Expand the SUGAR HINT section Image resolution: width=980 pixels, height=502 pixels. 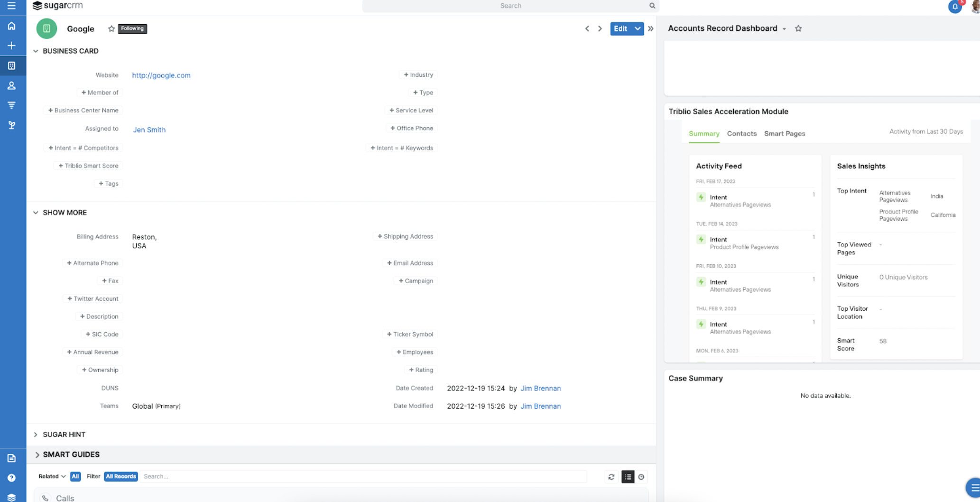coord(36,435)
